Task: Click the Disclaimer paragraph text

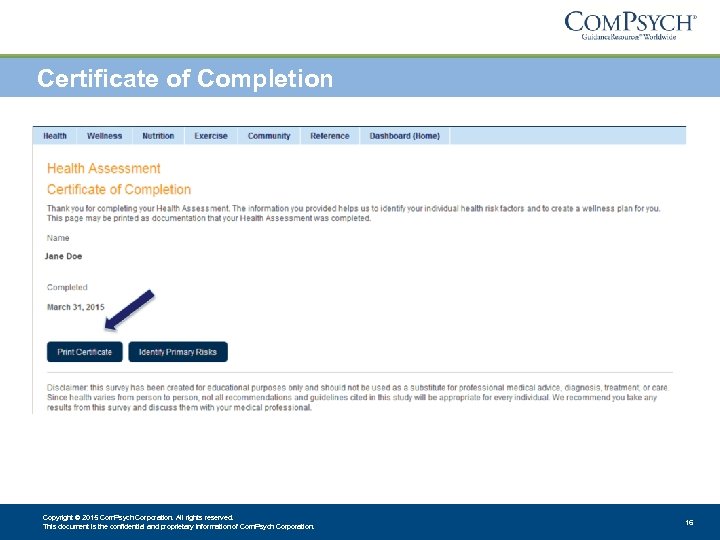Action: 358,397
